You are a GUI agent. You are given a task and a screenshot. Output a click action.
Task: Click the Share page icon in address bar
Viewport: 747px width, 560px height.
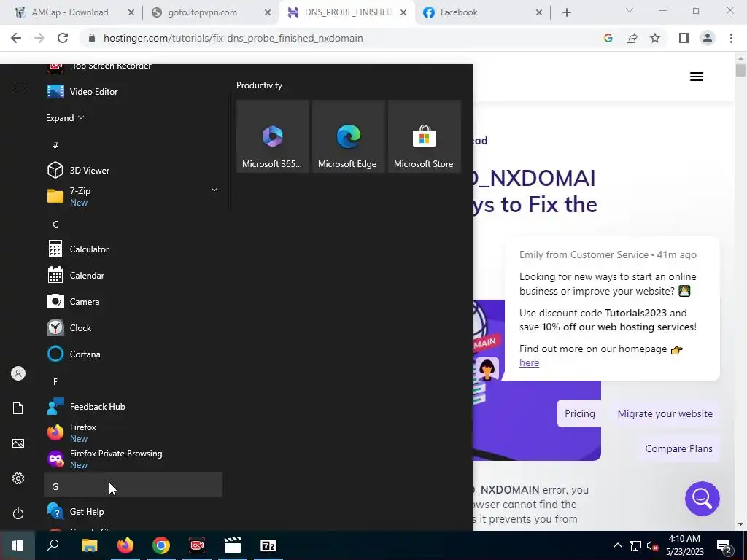tap(632, 38)
